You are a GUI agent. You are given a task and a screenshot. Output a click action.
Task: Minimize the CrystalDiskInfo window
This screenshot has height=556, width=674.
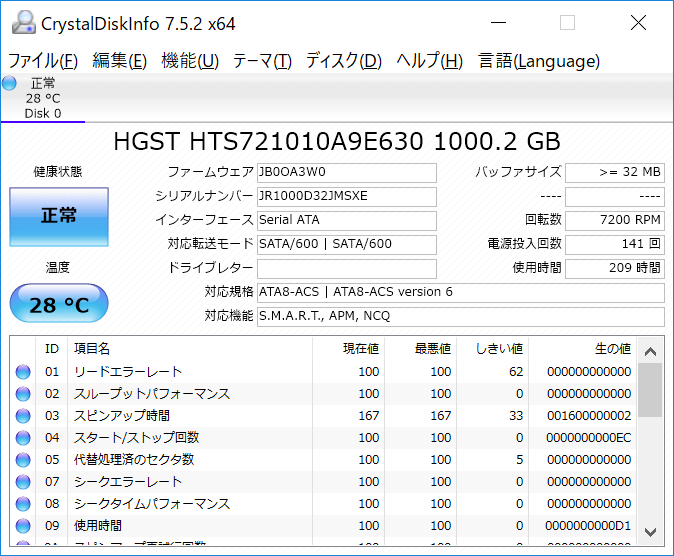[498, 22]
